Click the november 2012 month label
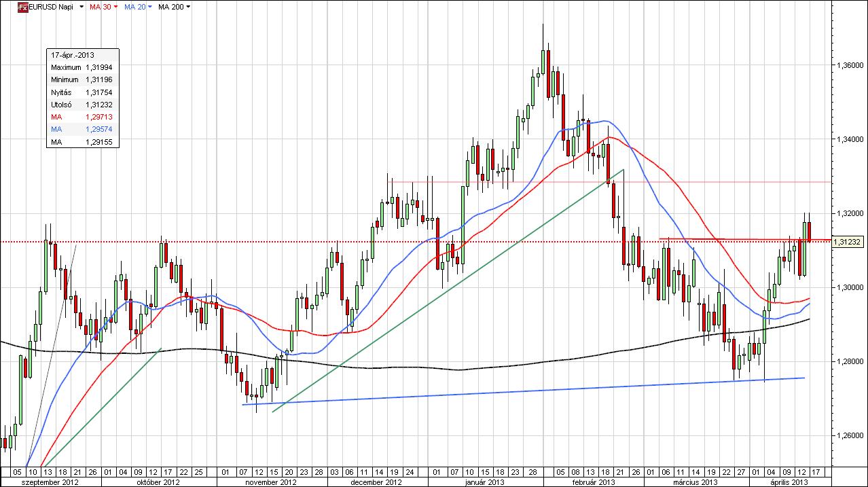Image resolution: width=868 pixels, height=487 pixels. 270,482
